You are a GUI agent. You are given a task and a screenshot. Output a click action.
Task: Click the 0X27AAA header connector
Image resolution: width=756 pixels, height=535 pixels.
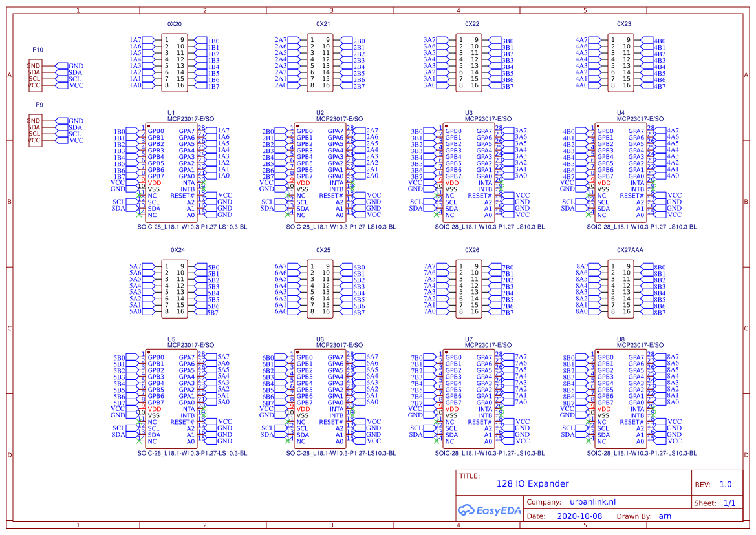pos(621,289)
